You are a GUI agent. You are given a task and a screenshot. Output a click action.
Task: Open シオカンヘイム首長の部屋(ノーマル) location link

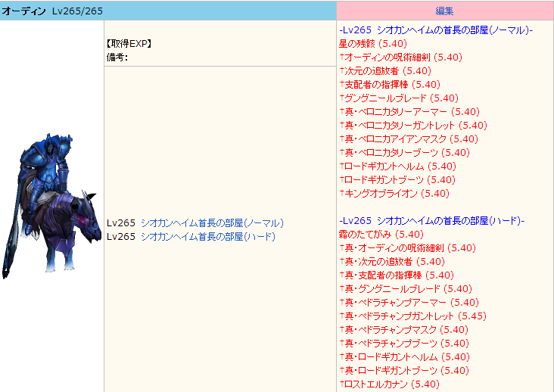(x=212, y=223)
